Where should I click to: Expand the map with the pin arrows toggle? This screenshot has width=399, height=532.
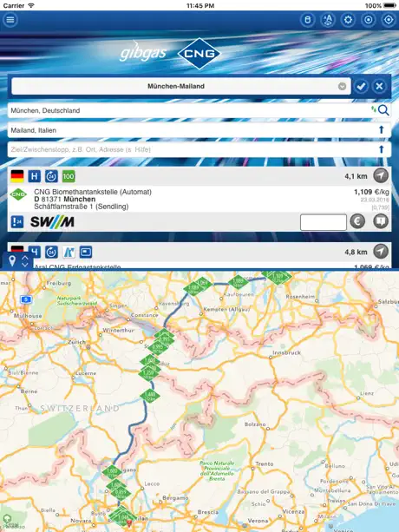[x=18, y=261]
